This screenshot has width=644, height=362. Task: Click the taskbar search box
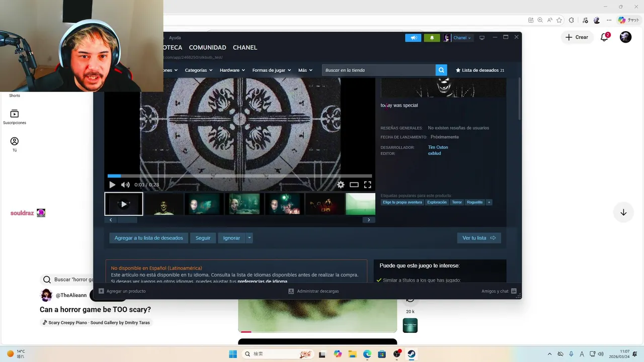tap(277, 354)
